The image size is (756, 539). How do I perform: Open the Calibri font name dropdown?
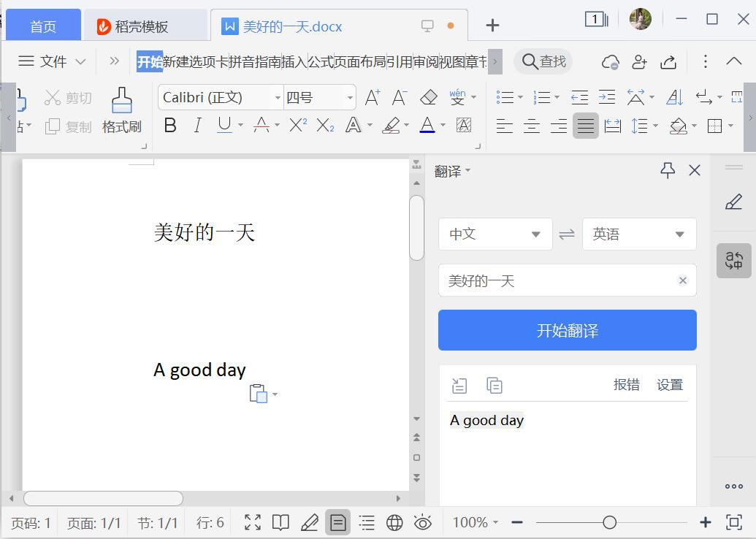coord(278,97)
